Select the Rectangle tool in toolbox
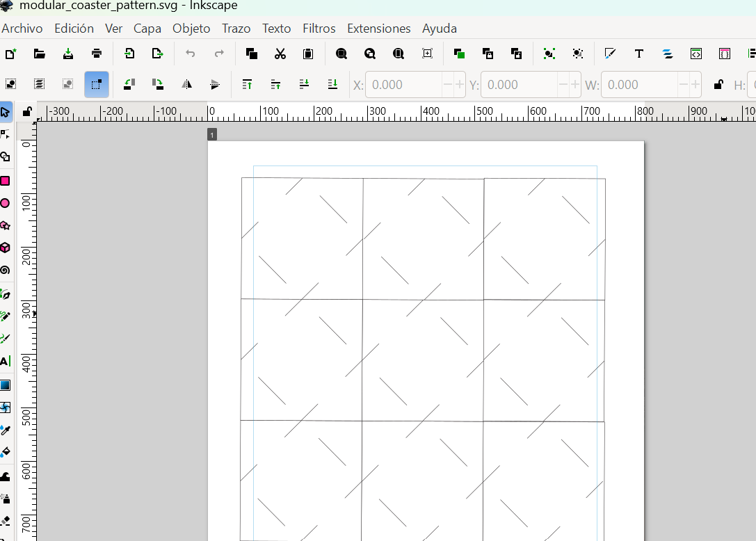This screenshot has width=756, height=541. [5, 181]
